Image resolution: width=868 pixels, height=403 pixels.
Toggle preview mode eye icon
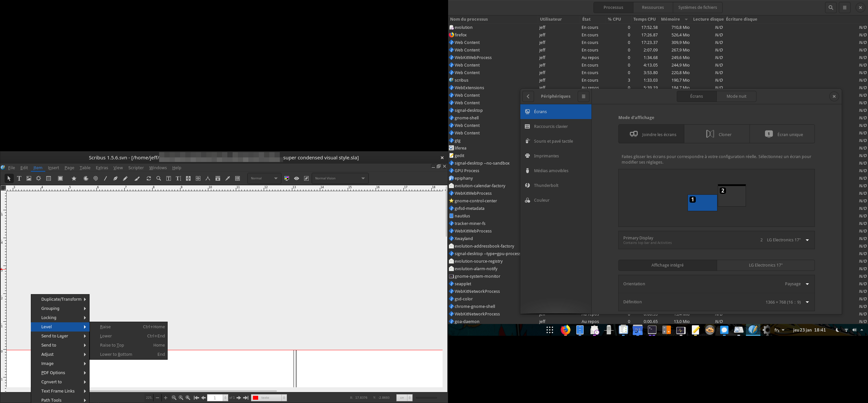(297, 179)
